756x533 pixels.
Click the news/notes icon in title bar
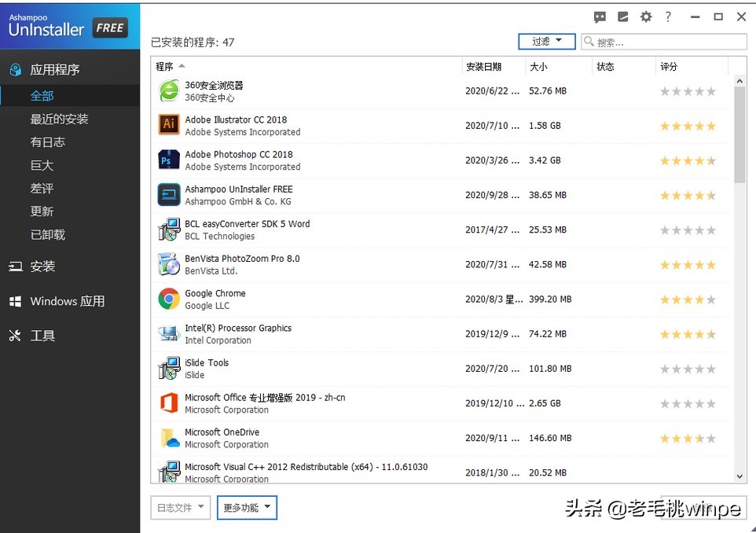click(623, 17)
